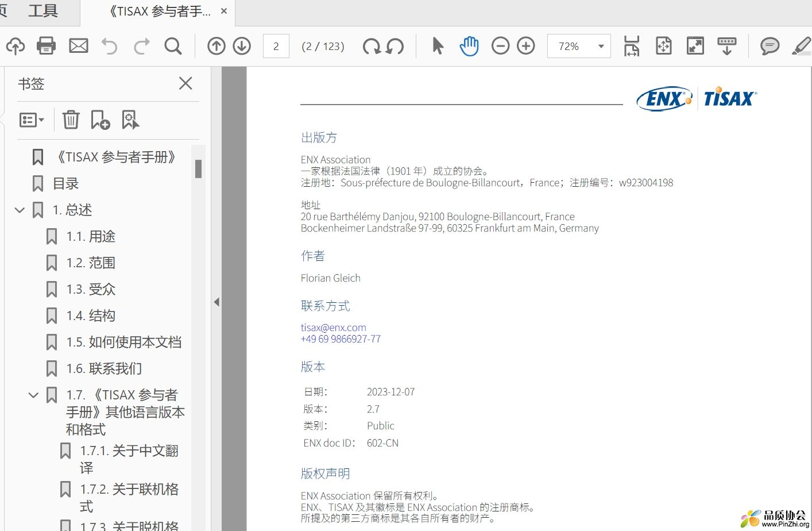The image size is (812, 531).
Task: Select the 1. 总述 bookmark
Action: tap(72, 210)
